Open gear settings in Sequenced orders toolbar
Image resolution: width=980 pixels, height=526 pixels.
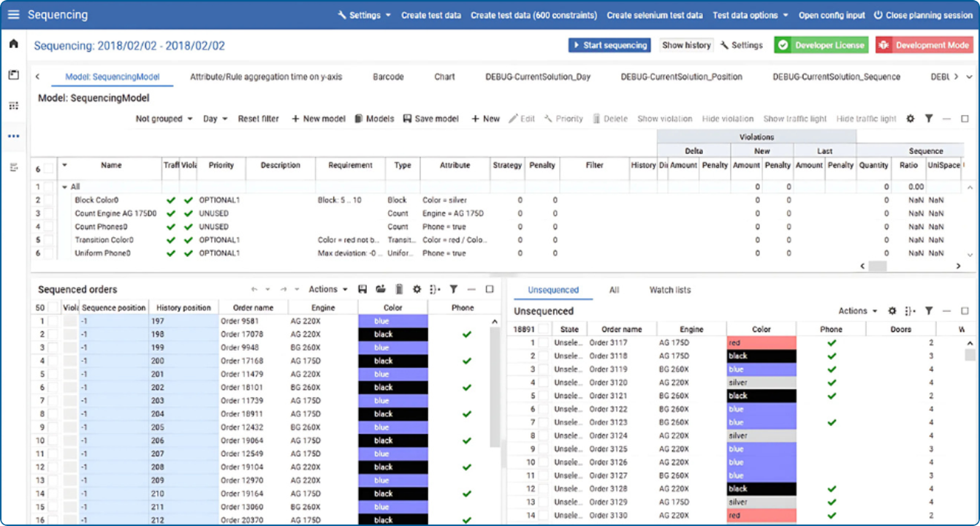tap(417, 290)
